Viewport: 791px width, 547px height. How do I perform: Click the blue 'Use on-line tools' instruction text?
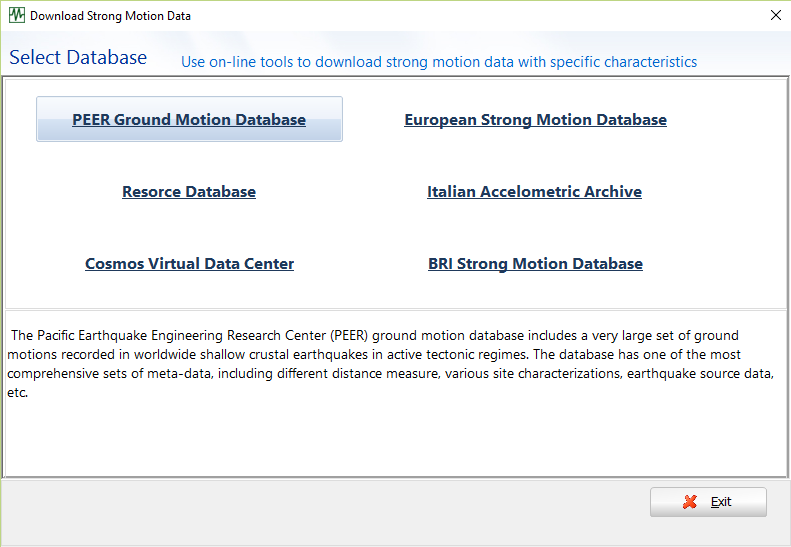pos(438,62)
